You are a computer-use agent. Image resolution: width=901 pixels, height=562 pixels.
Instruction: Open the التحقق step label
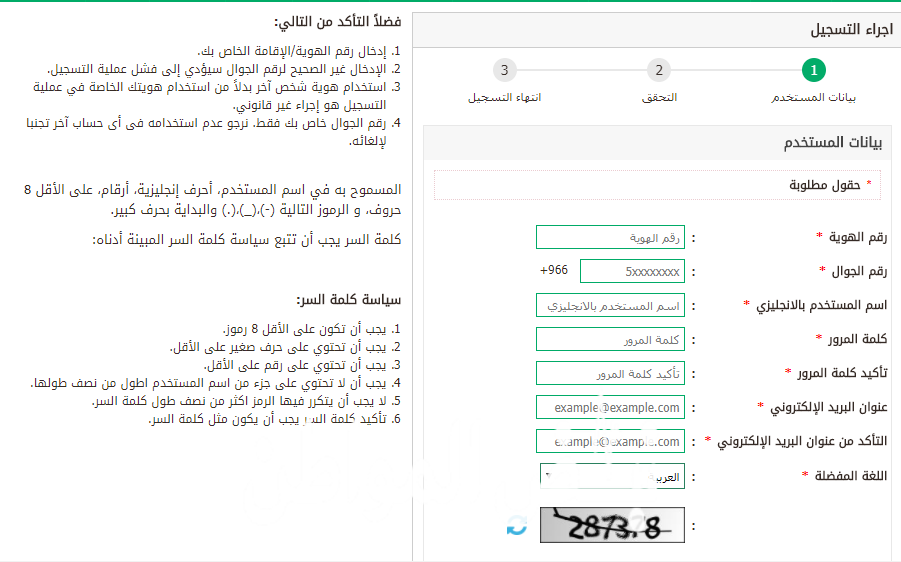pos(659,98)
